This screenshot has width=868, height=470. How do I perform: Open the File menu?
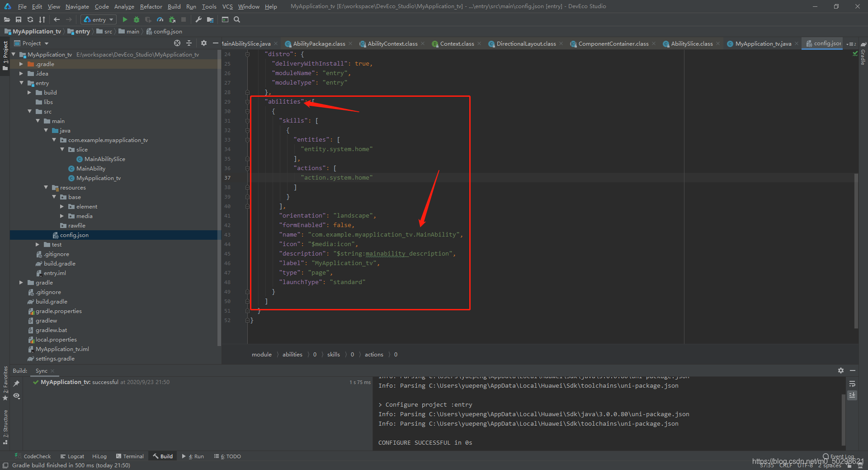22,6
